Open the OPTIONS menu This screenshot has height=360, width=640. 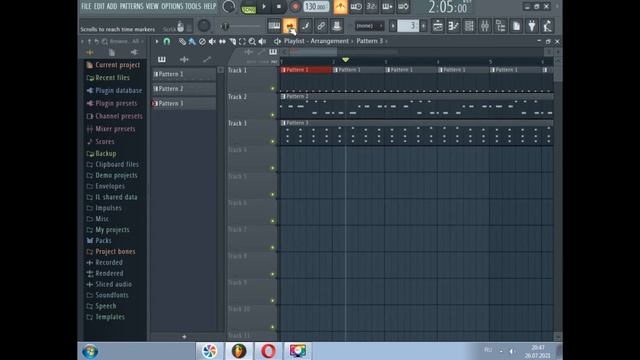[x=172, y=6]
